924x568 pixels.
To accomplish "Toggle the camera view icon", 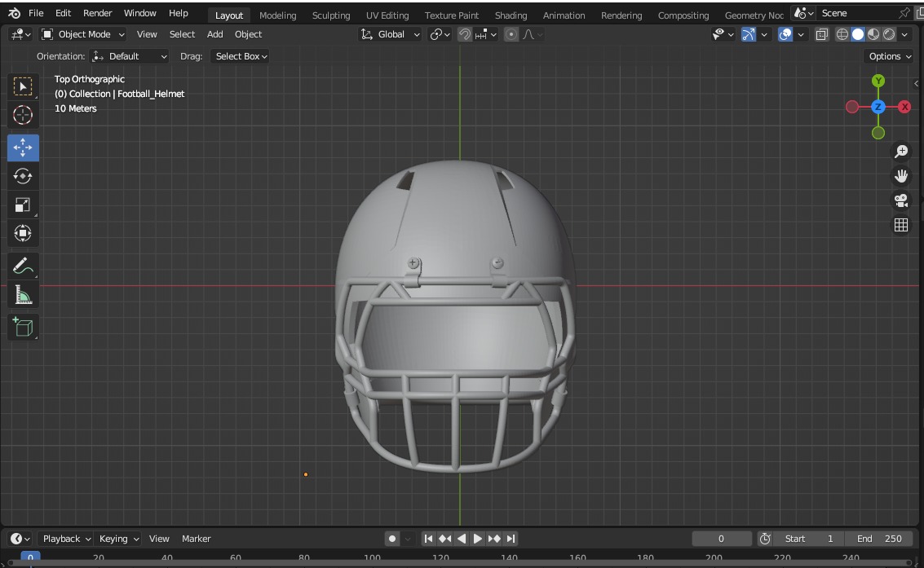I will pos(901,200).
